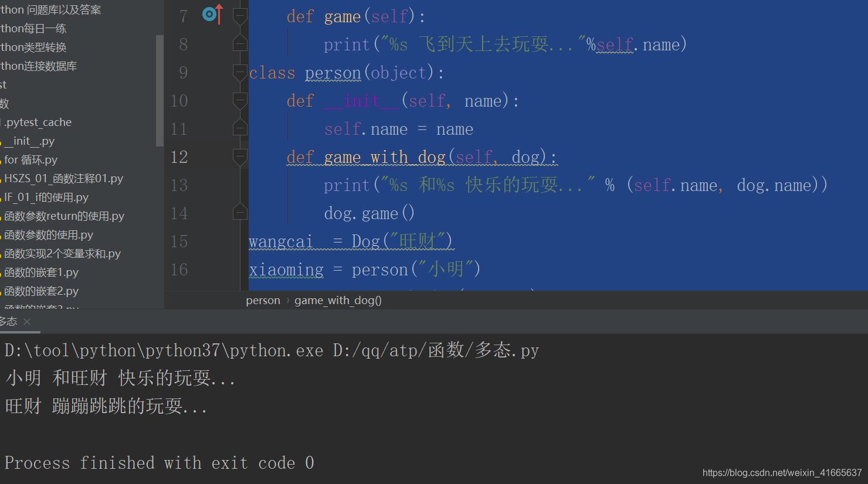Collapse the person class fold marker on line 9
The height and width of the screenshot is (484, 868).
240,72
